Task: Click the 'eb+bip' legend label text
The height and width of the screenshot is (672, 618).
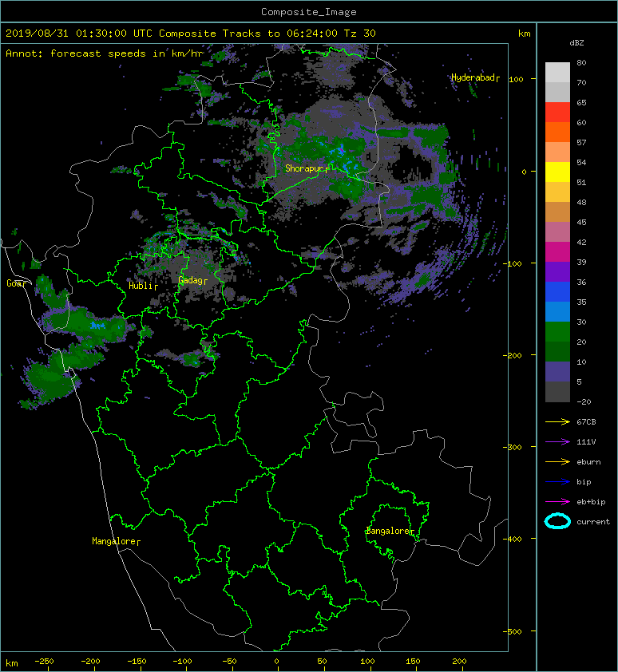Action: (x=591, y=501)
